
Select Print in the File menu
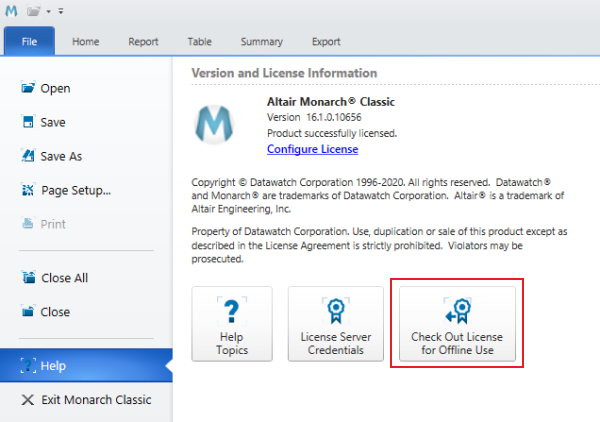(86, 224)
